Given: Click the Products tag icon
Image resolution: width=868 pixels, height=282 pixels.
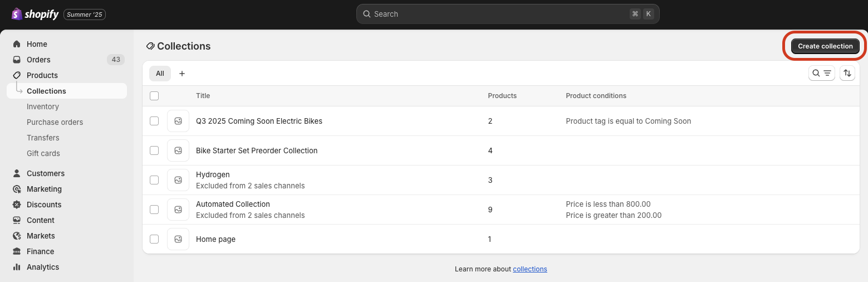Looking at the screenshot, I should [x=17, y=75].
